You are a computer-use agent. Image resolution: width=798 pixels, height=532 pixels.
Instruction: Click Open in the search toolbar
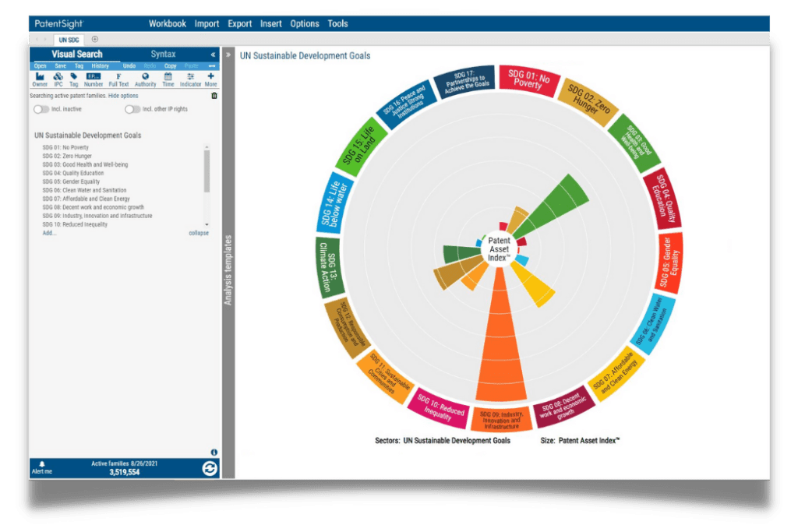click(41, 66)
